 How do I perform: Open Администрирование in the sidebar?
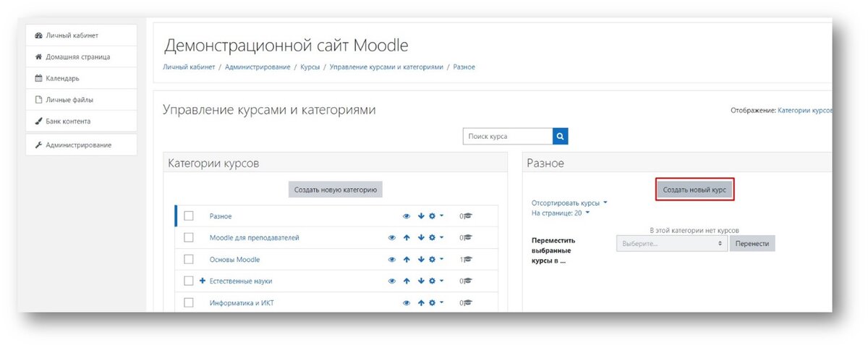click(81, 145)
